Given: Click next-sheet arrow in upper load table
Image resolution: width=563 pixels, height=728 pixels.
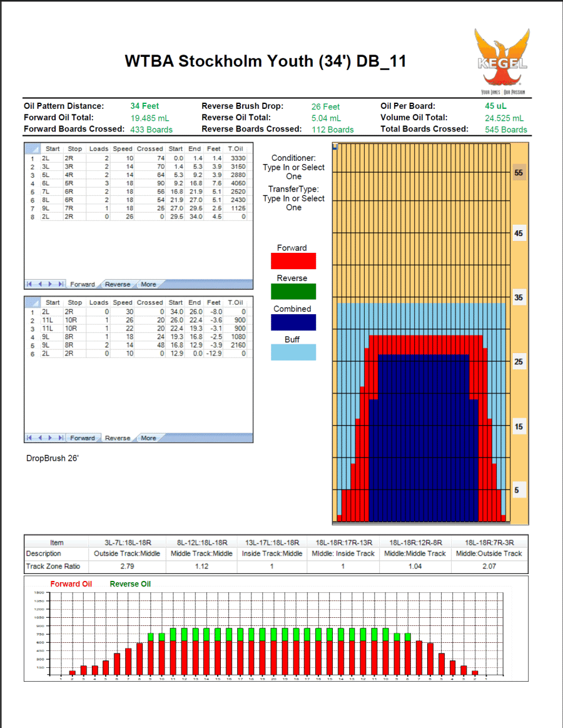Looking at the screenshot, I should pyautogui.click(x=50, y=284).
